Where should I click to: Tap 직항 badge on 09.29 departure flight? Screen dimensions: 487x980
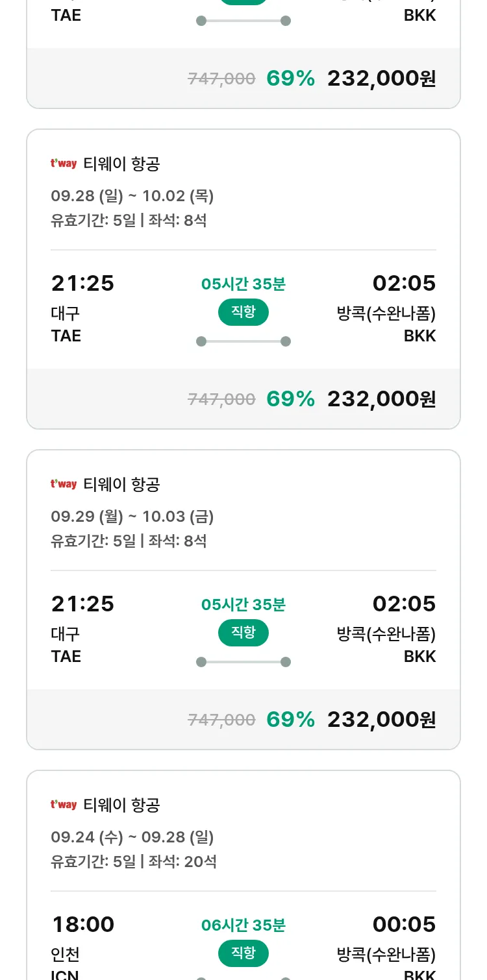[x=243, y=633]
